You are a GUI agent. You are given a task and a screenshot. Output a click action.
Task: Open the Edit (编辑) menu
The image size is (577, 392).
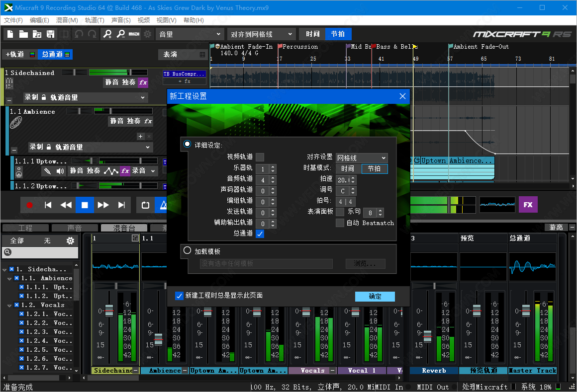[39, 20]
